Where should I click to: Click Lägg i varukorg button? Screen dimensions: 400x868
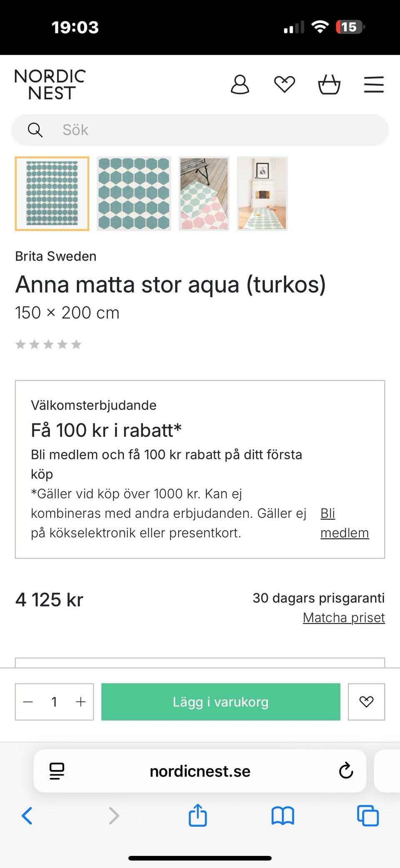[x=221, y=702]
